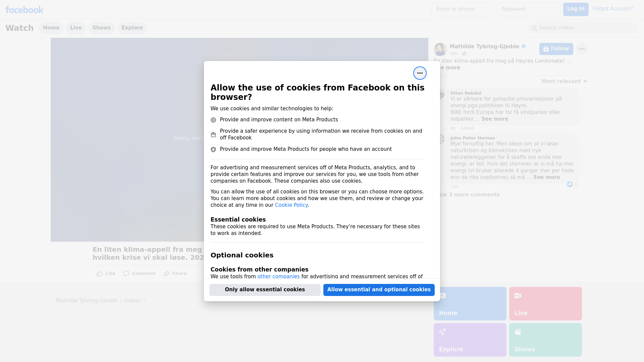This screenshot has height=362, width=644.
Task: Open the Most relevant comment sort dropdown
Action: pos(564,81)
